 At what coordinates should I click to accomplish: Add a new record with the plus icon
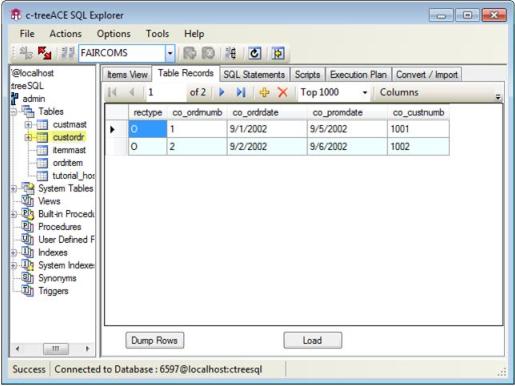[x=264, y=92]
